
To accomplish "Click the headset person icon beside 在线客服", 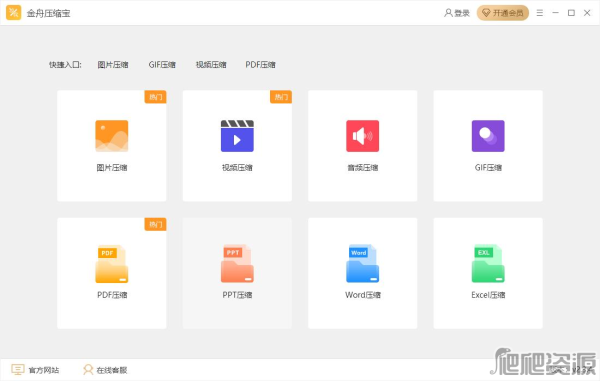I will point(88,370).
